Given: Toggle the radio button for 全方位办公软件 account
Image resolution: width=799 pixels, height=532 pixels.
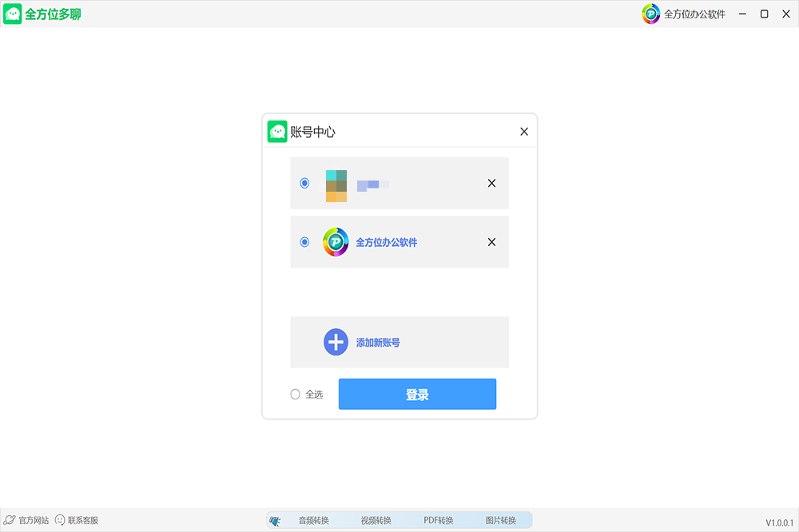Looking at the screenshot, I should pyautogui.click(x=304, y=242).
